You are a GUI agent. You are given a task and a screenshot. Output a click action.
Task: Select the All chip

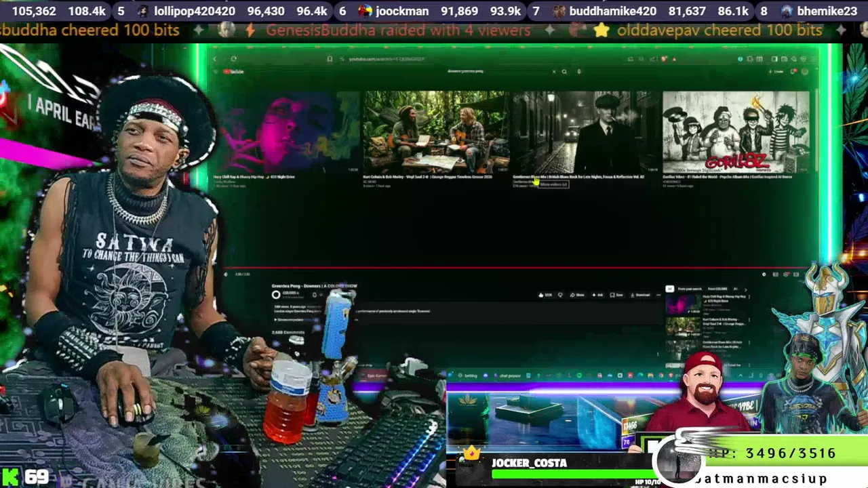669,289
